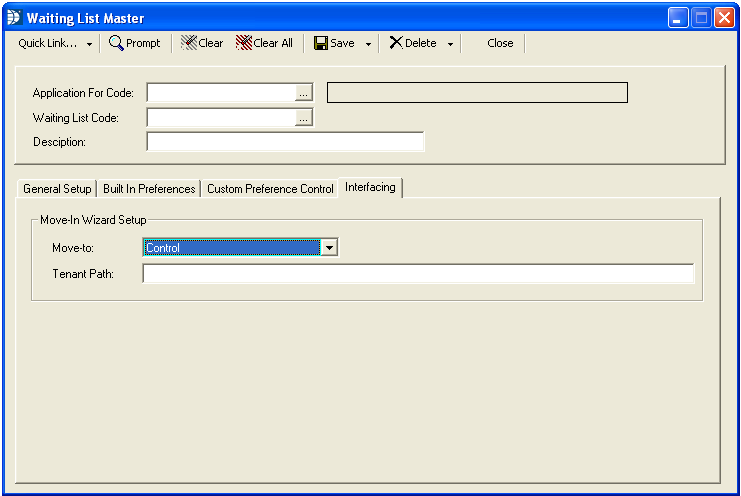Click the Save floppy disk icon
Viewport: 741px width, 496px height.
(321, 43)
